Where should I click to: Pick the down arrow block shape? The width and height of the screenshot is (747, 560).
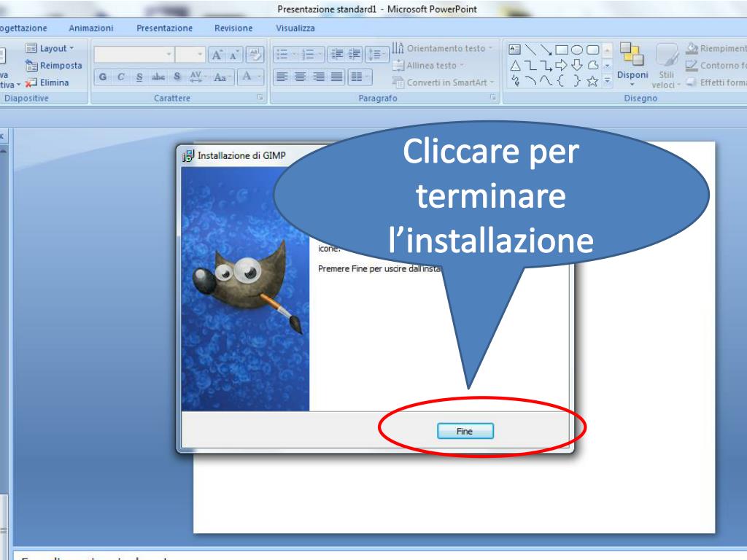tap(577, 65)
